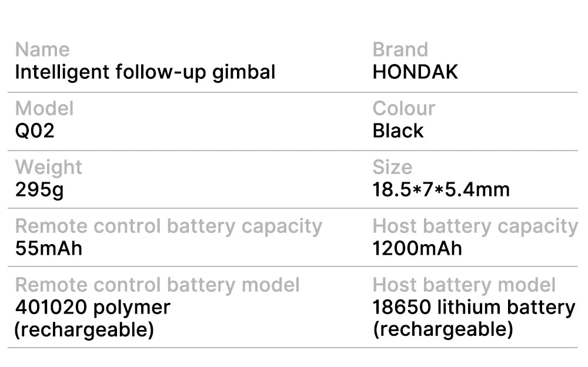588x367 pixels.
Task: Click the 'Name' label
Action: pos(42,49)
